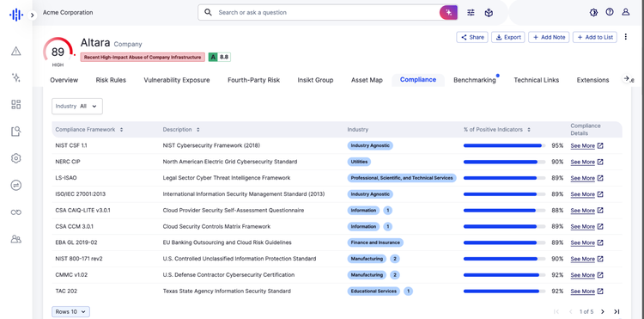The width and height of the screenshot is (644, 319).
Task: Select the Acme Corporation organization name
Action: pyautogui.click(x=68, y=12)
